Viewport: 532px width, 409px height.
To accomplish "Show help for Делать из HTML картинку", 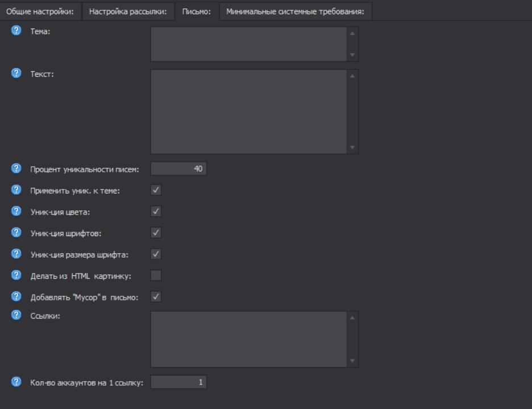I will click(x=15, y=275).
